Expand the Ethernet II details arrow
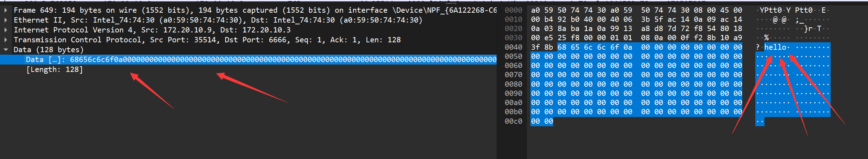 pos(6,20)
